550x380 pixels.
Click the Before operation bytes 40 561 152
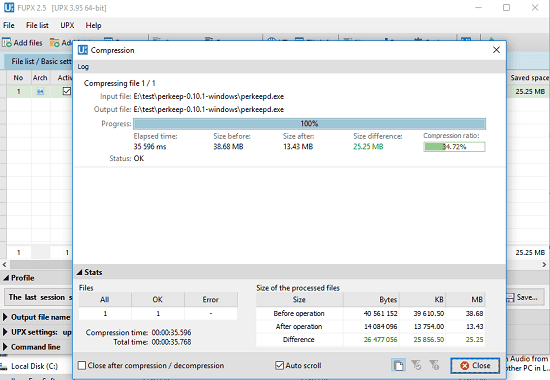380,313
